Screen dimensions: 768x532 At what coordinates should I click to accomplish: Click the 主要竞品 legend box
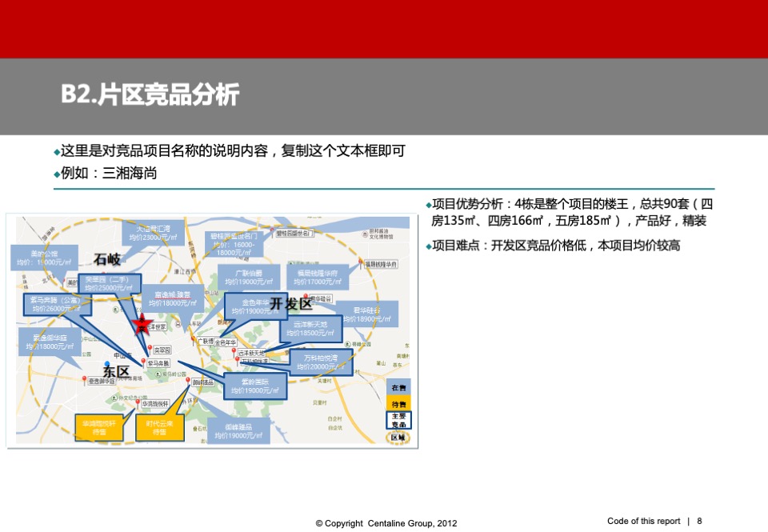(x=399, y=420)
